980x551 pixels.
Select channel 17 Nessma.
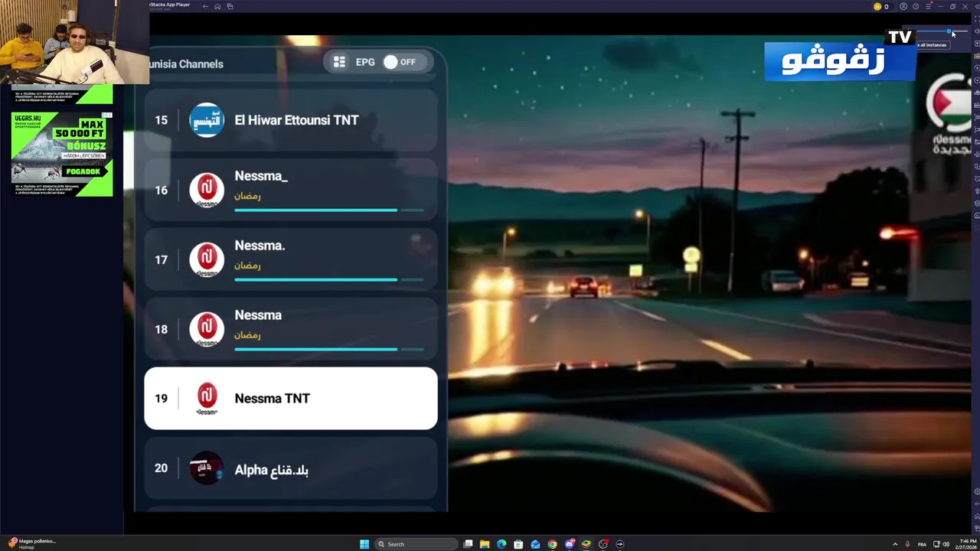click(x=291, y=259)
